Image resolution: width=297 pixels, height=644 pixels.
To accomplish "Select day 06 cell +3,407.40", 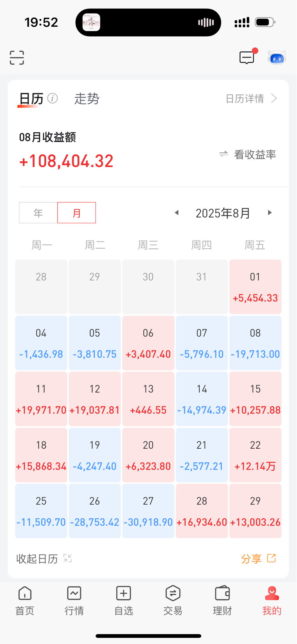I will 148,343.
